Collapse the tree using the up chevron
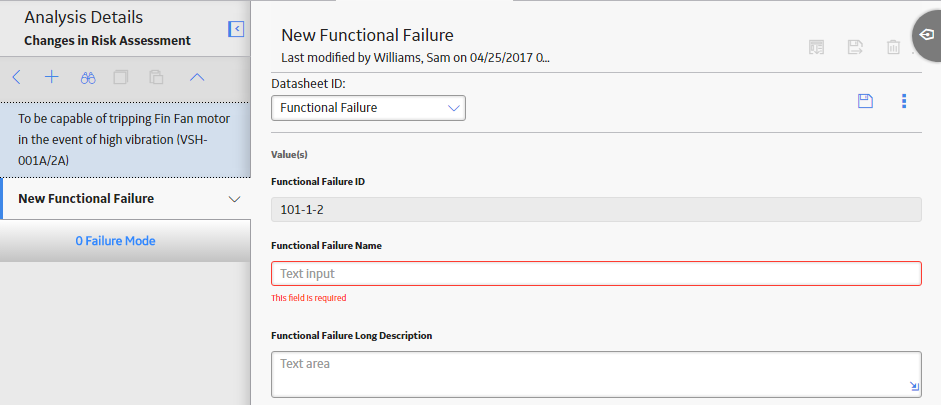Screen dimensions: 941x405 click(x=197, y=77)
